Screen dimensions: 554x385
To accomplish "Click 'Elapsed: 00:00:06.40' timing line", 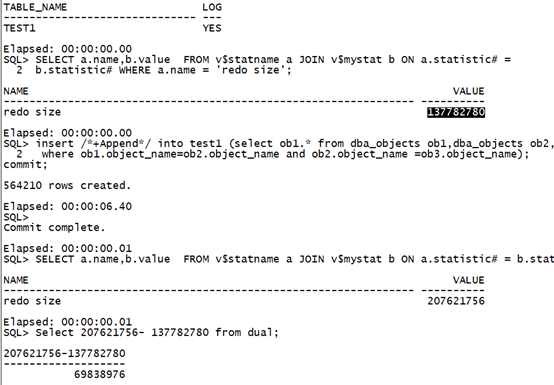I will [x=67, y=207].
